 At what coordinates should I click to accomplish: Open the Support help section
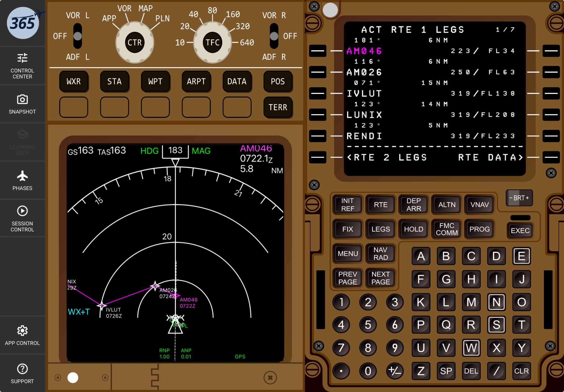pyautogui.click(x=22, y=373)
